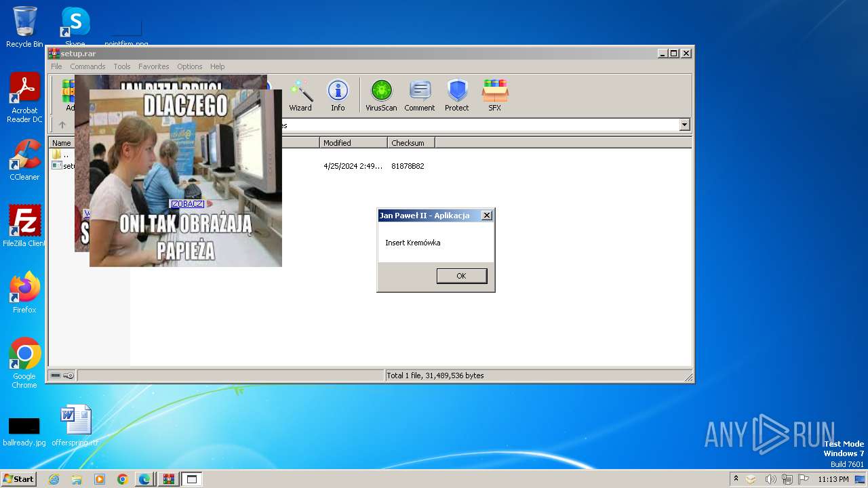The width and height of the screenshot is (868, 488).
Task: Switch to WinRAR taskbar button
Action: pos(168,479)
